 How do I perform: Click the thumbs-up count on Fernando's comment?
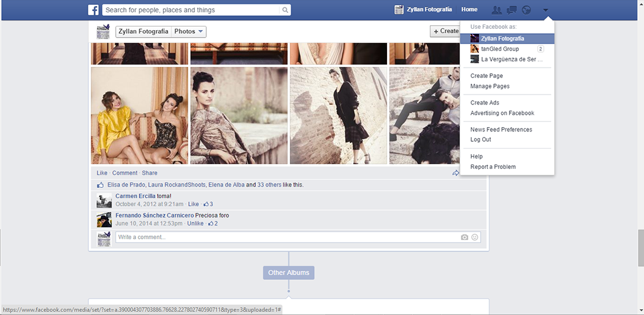click(213, 224)
